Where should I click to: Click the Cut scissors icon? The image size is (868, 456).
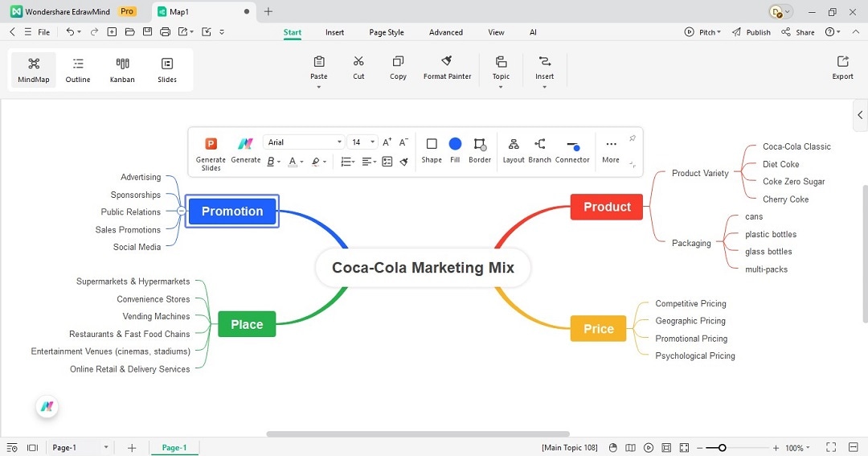(358, 68)
